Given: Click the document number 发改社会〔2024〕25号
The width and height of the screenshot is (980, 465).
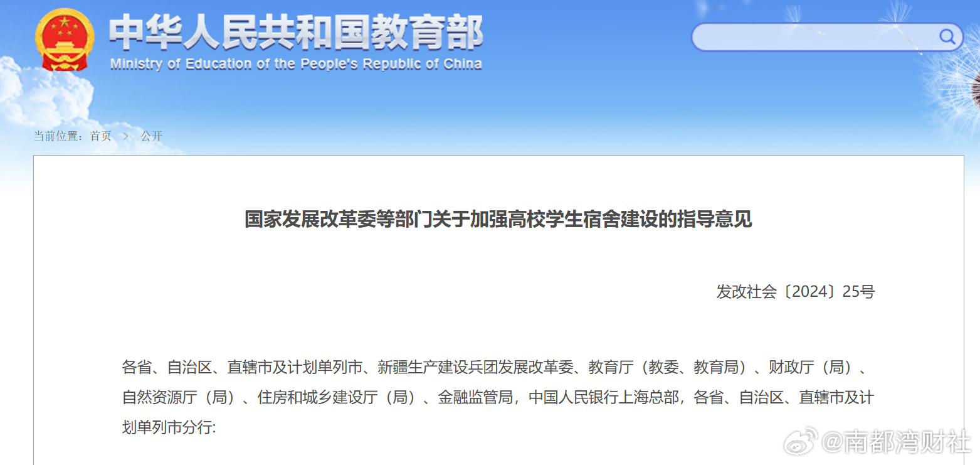Looking at the screenshot, I should [x=795, y=291].
